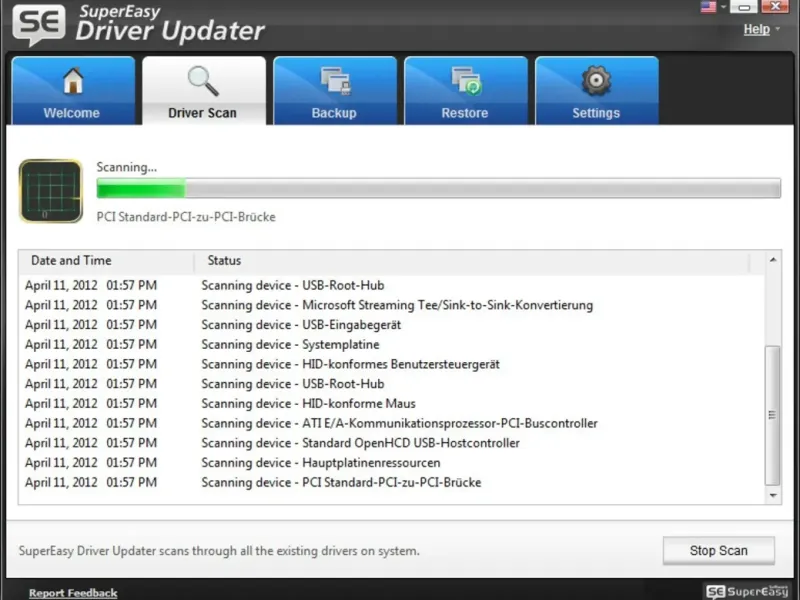Viewport: 800px width, 600px height.
Task: Sort by Date and Time column header
Action: coord(106,261)
